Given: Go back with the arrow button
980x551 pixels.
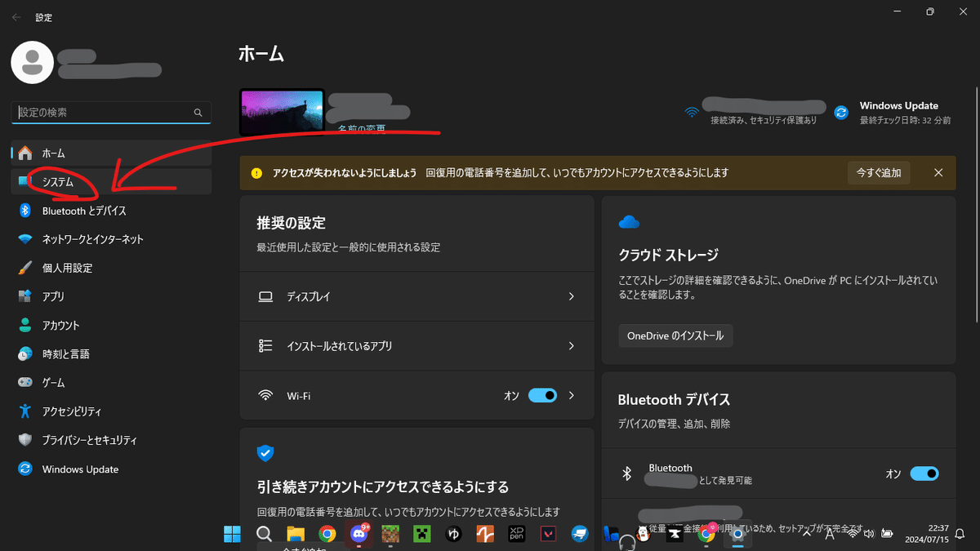Looking at the screenshot, I should tap(16, 16).
